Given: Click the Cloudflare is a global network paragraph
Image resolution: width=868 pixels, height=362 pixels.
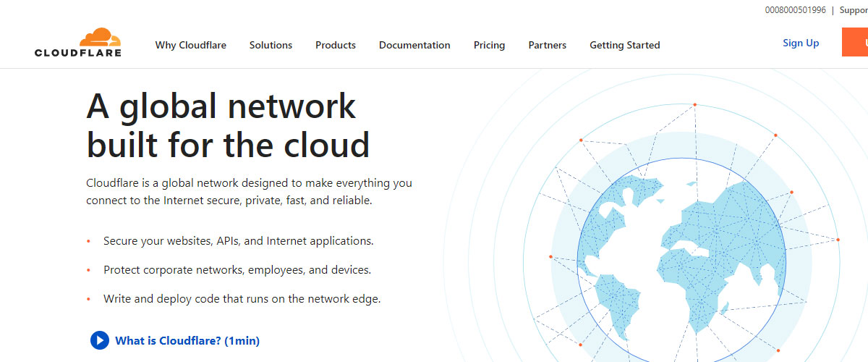Looking at the screenshot, I should point(249,192).
